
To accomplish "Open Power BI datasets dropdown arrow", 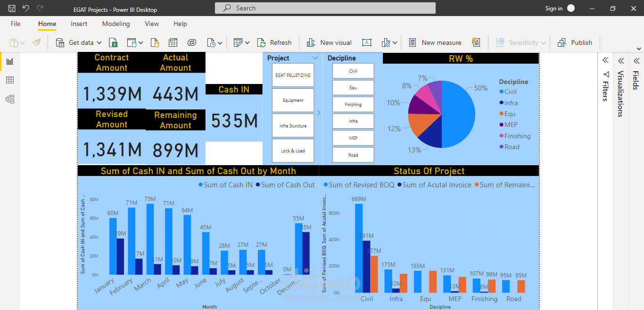I will (141, 43).
